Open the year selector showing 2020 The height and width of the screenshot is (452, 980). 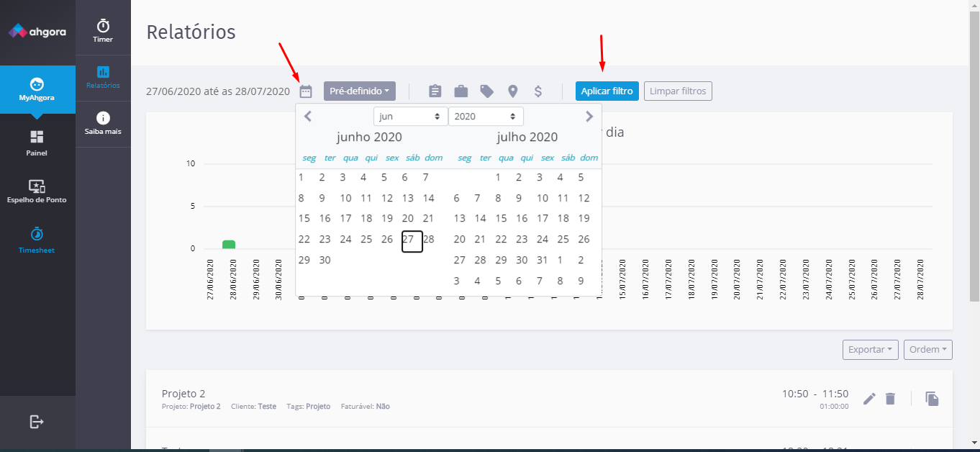(486, 116)
